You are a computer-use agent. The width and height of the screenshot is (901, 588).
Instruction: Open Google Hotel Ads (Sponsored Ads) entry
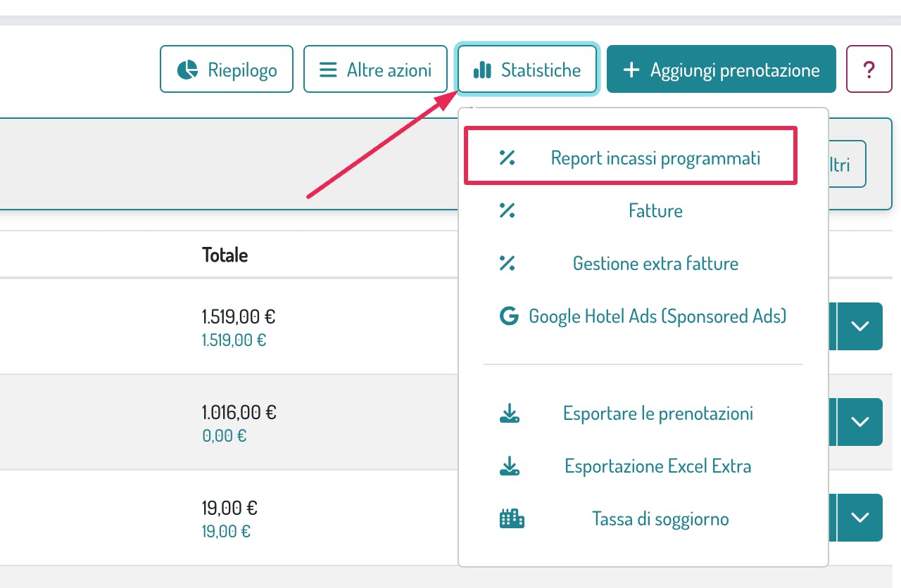pyautogui.click(x=657, y=316)
